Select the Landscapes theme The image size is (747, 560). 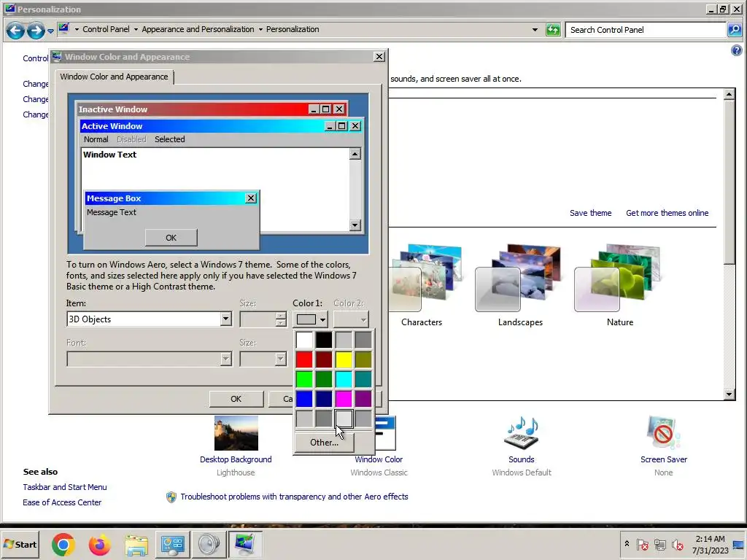(520, 286)
